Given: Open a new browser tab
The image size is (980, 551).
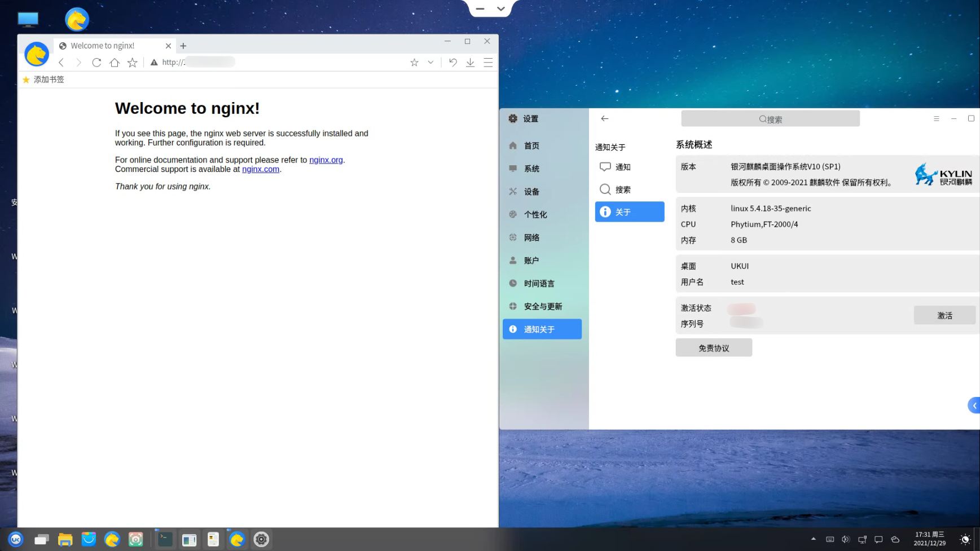Looking at the screenshot, I should (183, 46).
